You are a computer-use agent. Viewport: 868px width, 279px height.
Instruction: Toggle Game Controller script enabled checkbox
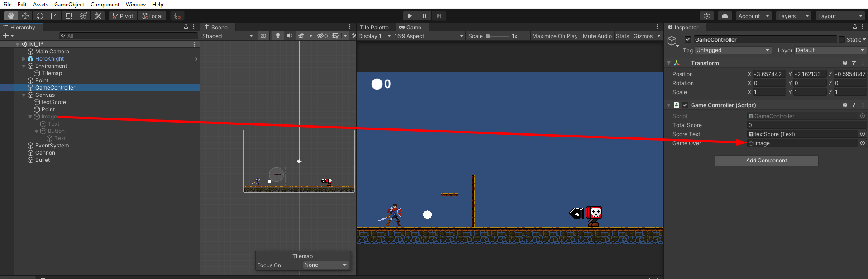pyautogui.click(x=685, y=105)
